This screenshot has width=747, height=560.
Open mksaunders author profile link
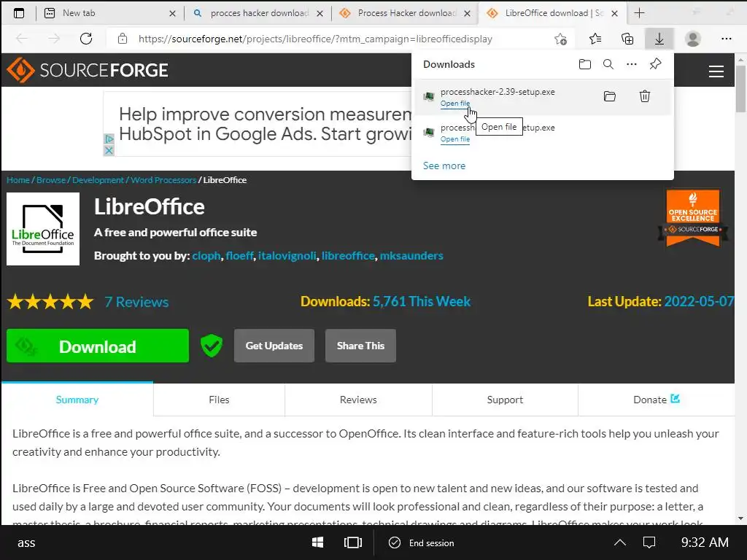[x=411, y=256]
